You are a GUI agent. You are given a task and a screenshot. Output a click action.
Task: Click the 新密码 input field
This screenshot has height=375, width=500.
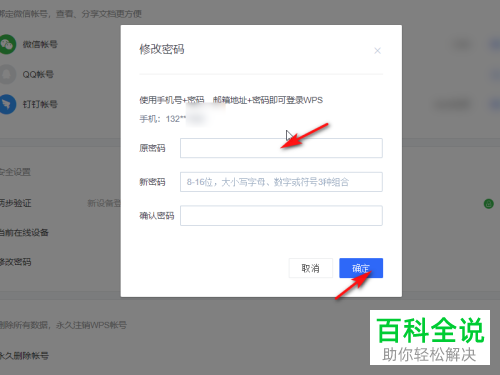point(281,182)
